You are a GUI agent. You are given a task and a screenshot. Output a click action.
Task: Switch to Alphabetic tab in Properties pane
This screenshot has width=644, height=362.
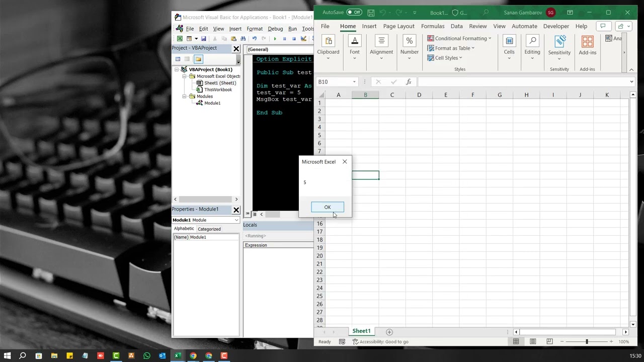click(184, 229)
